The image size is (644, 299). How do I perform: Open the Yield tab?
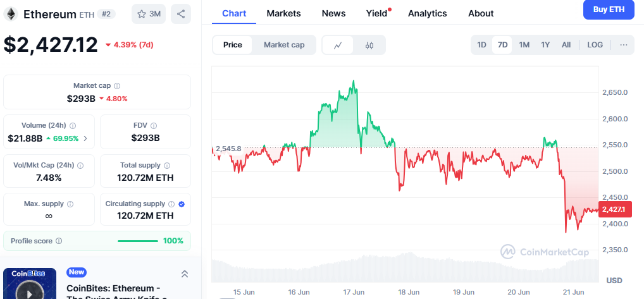coord(377,13)
